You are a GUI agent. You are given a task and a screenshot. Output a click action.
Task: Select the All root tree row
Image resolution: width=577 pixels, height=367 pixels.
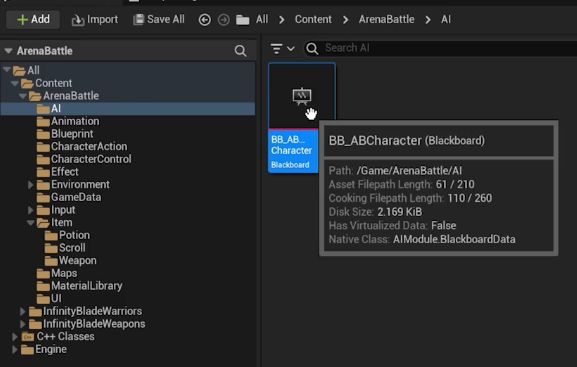pos(128,70)
